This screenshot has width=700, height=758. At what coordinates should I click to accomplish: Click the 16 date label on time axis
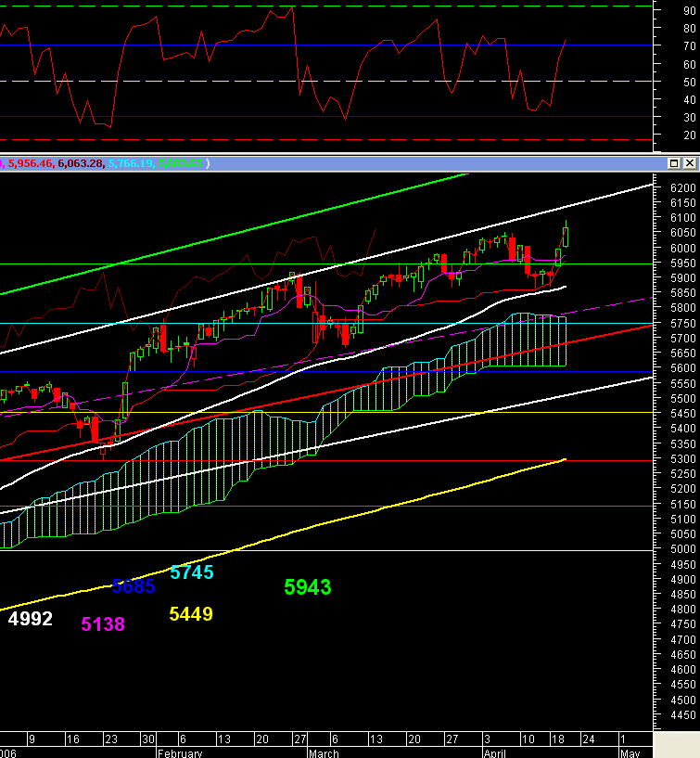pos(72,739)
